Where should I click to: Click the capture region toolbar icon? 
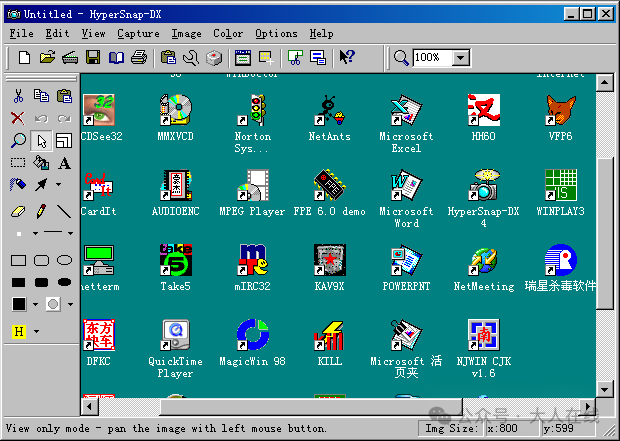[x=266, y=58]
